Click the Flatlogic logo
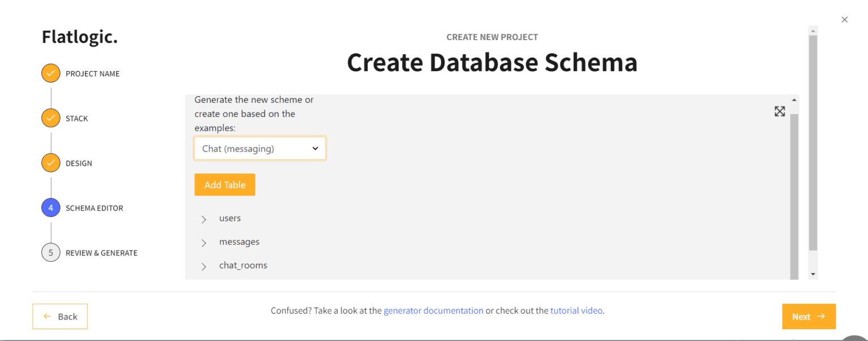This screenshot has height=341, width=868. 80,37
